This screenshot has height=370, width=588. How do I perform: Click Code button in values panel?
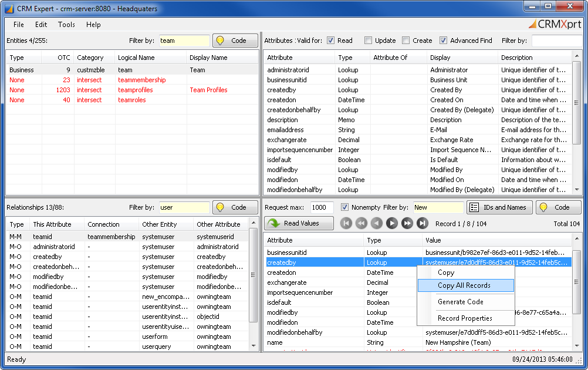coord(559,207)
